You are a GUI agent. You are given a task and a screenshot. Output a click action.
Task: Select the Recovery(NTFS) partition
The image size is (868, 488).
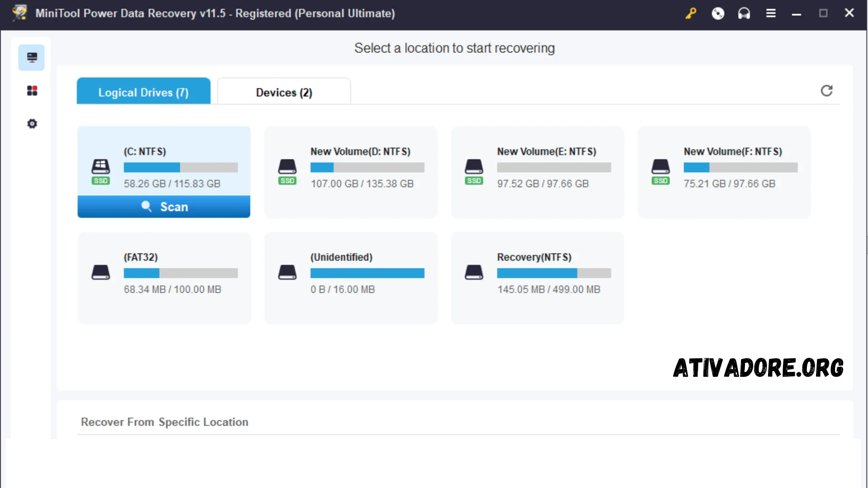(x=538, y=278)
